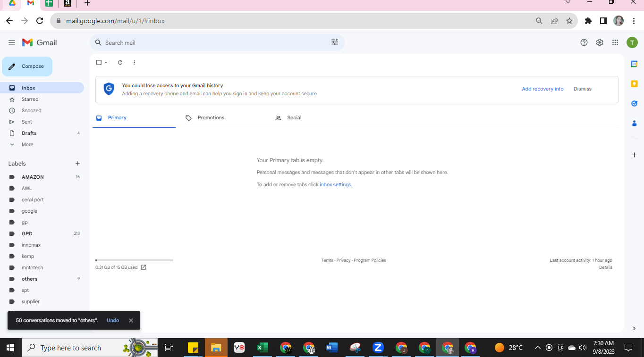The width and height of the screenshot is (644, 357).
Task: Open the spt label
Action: click(42, 290)
